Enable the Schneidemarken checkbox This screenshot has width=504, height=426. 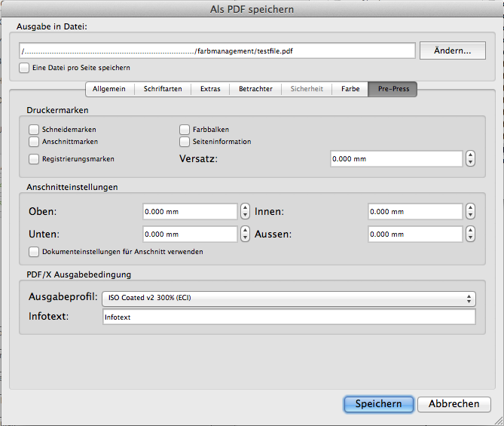click(x=34, y=130)
